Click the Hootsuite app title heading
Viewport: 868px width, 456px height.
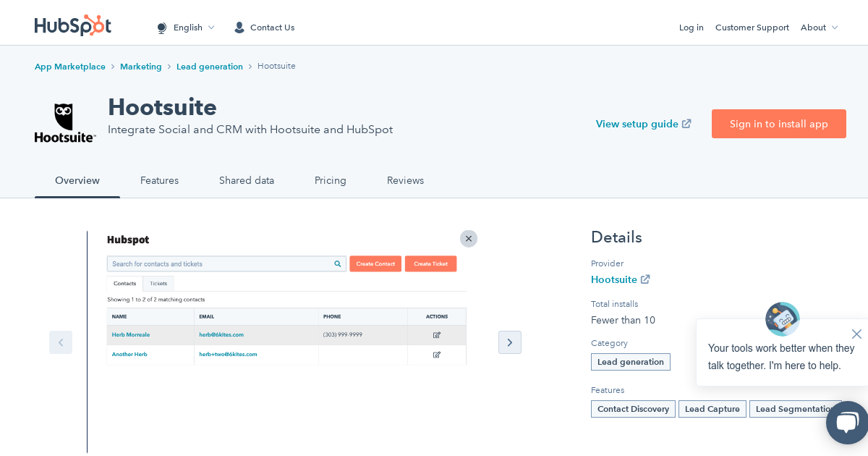pos(162,107)
